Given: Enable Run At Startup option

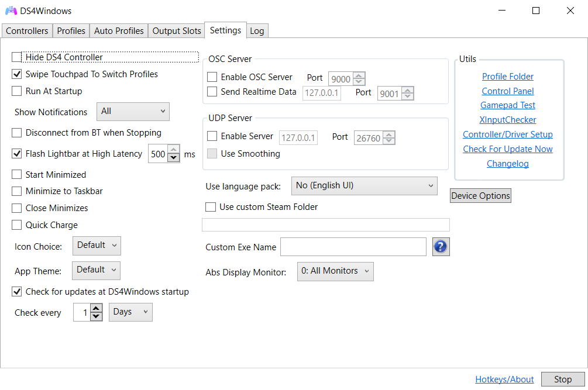Looking at the screenshot, I should (16, 91).
